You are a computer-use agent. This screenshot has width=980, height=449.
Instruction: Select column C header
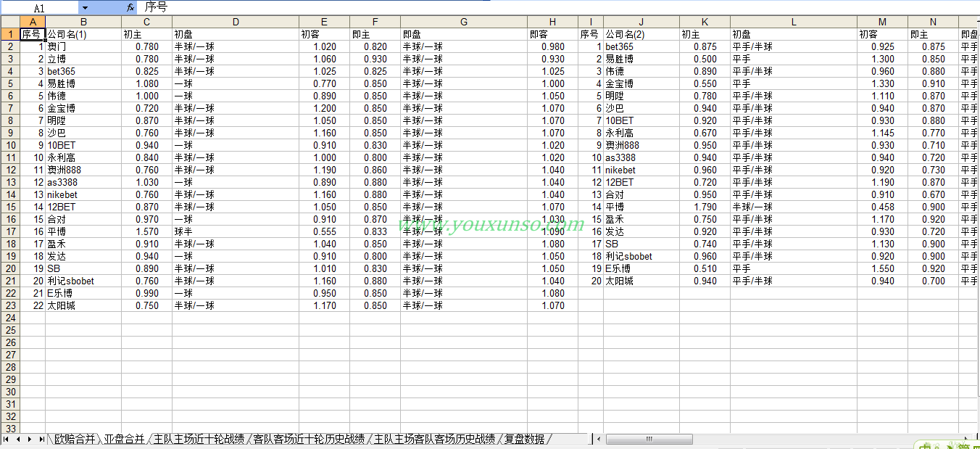point(147,22)
